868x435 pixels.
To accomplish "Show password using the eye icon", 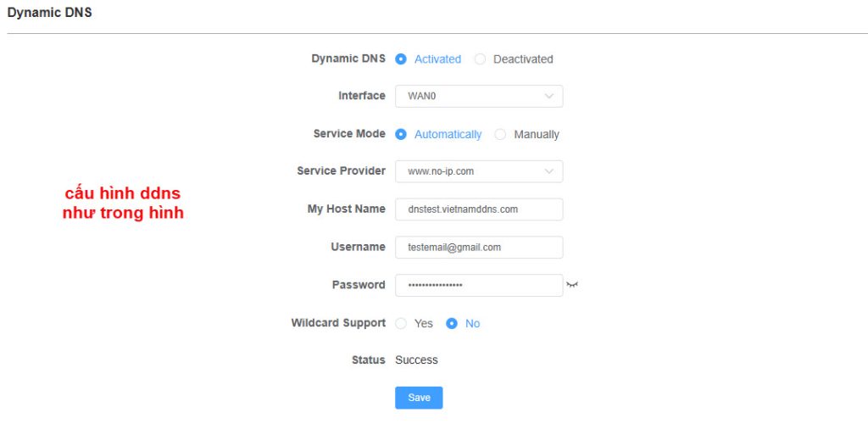I will [x=572, y=285].
